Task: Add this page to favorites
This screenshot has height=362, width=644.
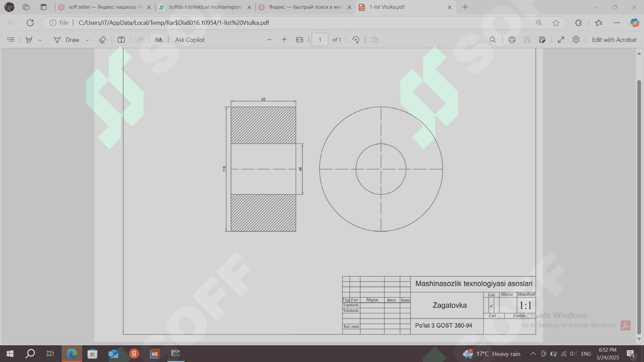Action: coord(556,23)
